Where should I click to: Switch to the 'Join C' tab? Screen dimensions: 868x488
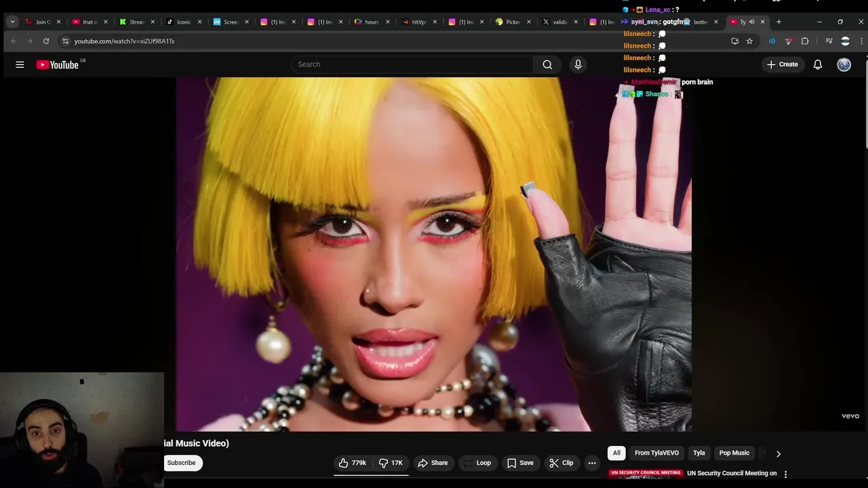pos(43,22)
